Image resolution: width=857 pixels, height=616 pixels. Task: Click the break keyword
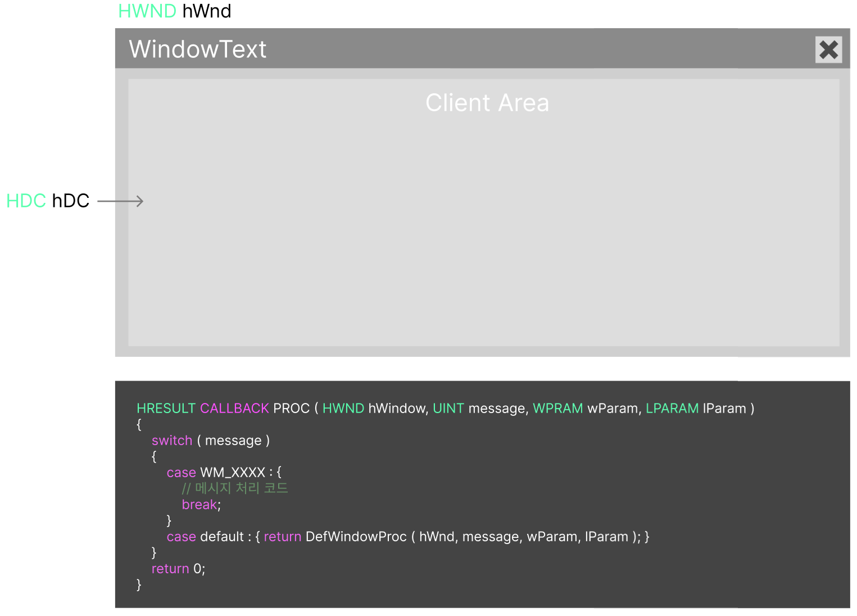click(x=199, y=504)
